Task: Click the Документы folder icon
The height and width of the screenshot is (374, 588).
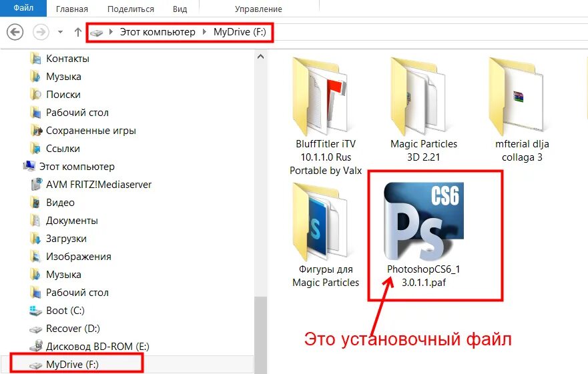Action: point(35,221)
